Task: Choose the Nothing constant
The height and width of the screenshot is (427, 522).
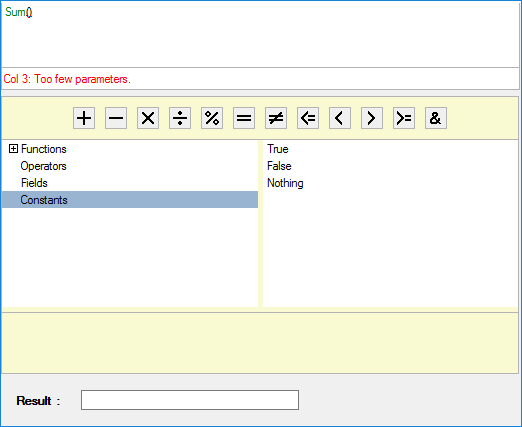Action: click(285, 183)
